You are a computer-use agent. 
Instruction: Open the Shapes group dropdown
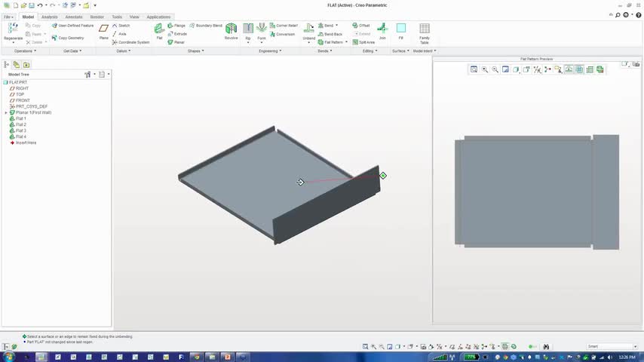pos(195,51)
